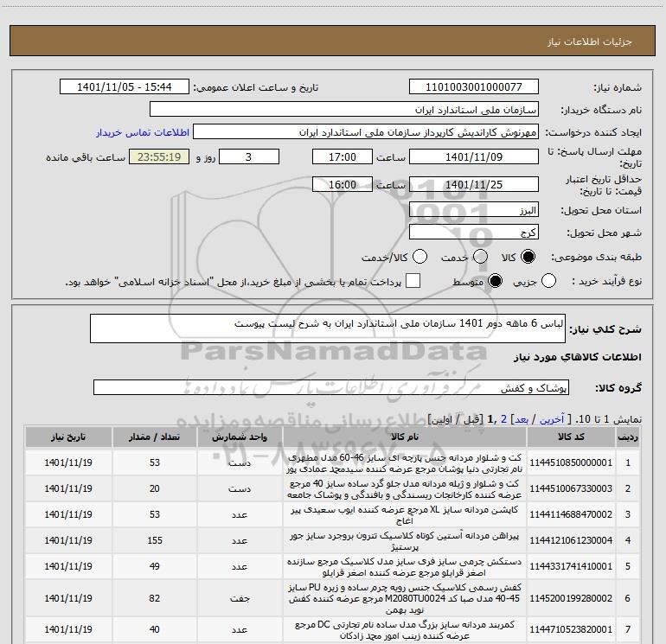The image size is (666, 644).
Task: Click the quantity 82 cell
Action: click(x=155, y=598)
